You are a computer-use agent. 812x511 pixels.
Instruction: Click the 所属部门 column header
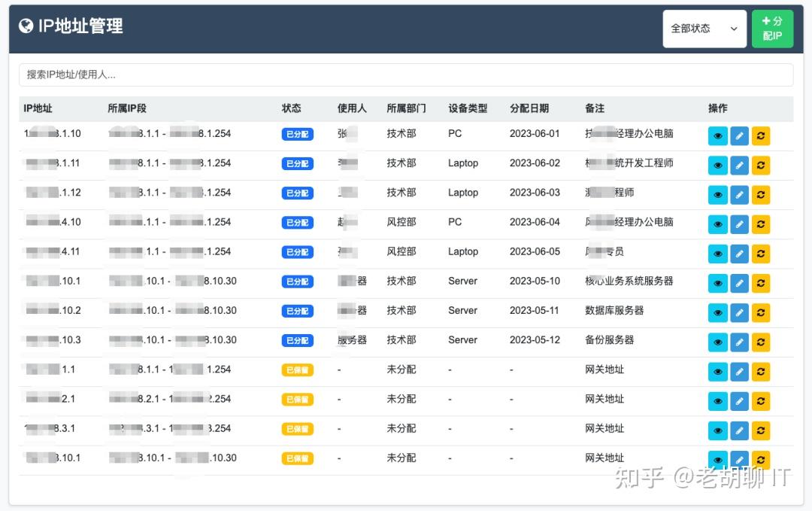406,108
